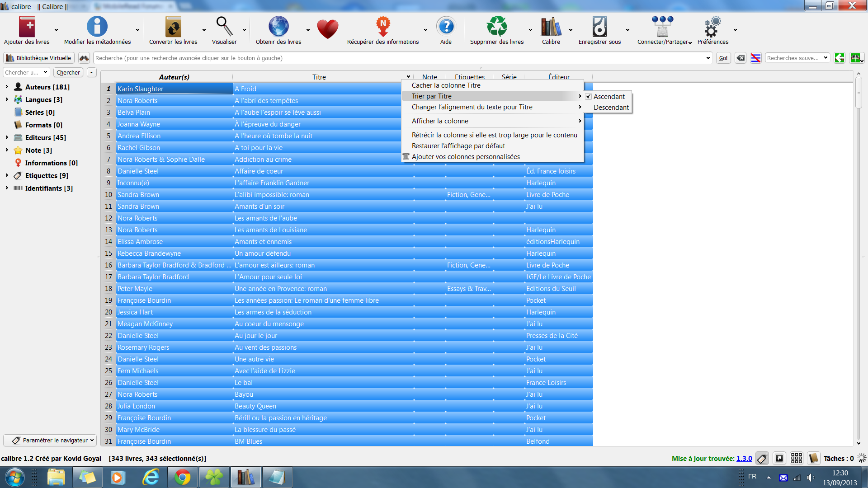
Task: Clear the search with the reset icon
Action: [x=741, y=58]
